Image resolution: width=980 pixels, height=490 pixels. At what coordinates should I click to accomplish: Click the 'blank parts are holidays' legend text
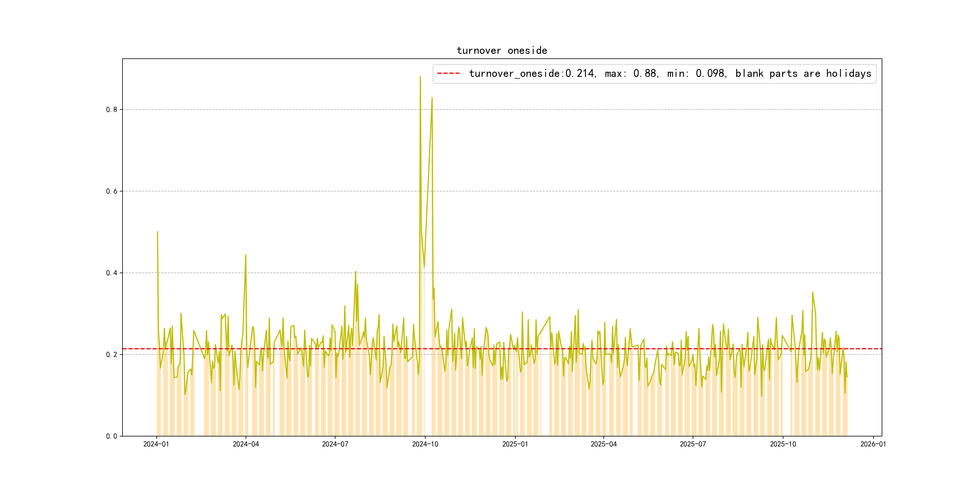[803, 73]
